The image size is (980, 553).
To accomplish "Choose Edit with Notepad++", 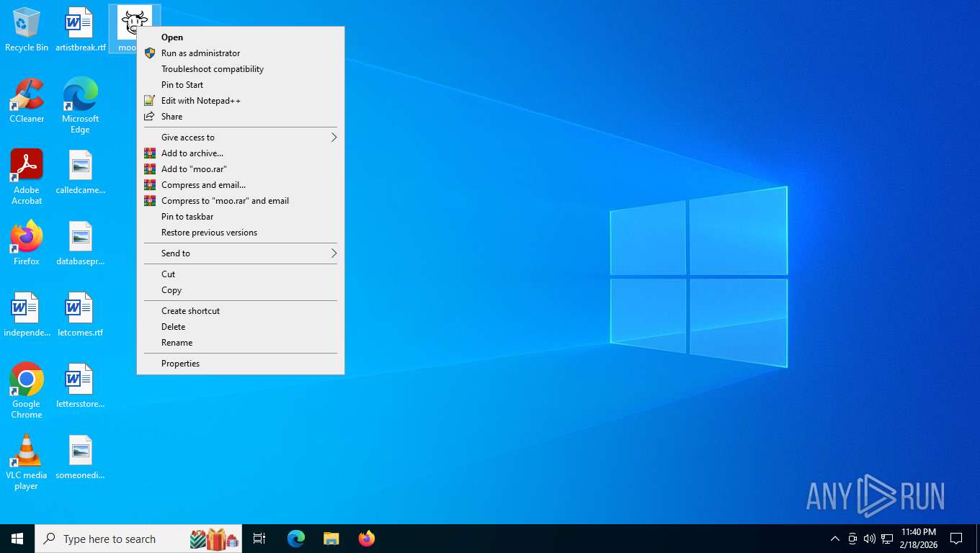I will coord(241,101).
